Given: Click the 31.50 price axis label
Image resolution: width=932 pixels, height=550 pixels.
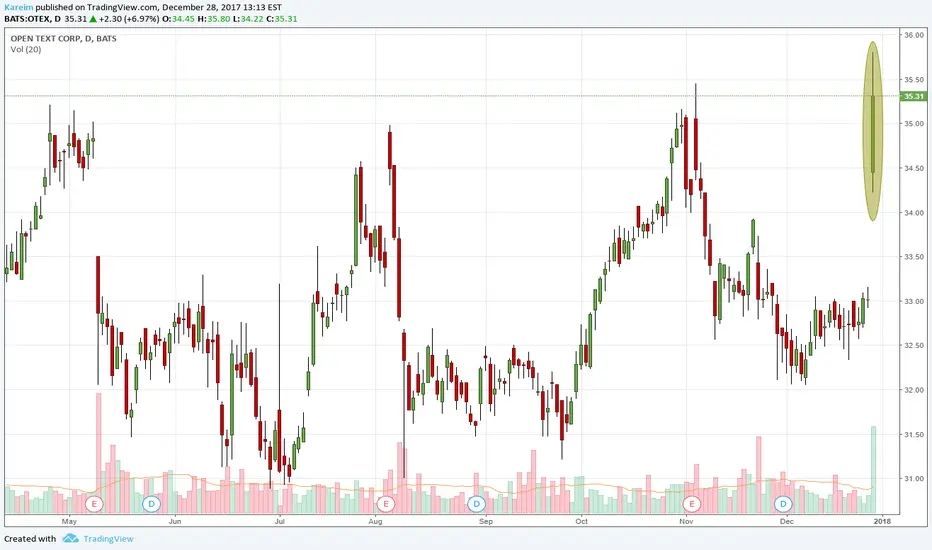Looking at the screenshot, I should click(x=914, y=435).
